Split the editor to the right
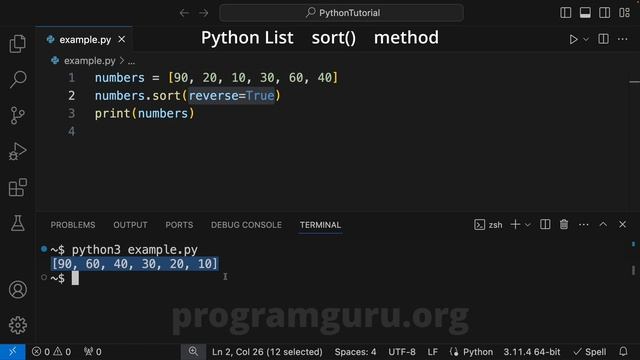640x360 pixels. 603,39
